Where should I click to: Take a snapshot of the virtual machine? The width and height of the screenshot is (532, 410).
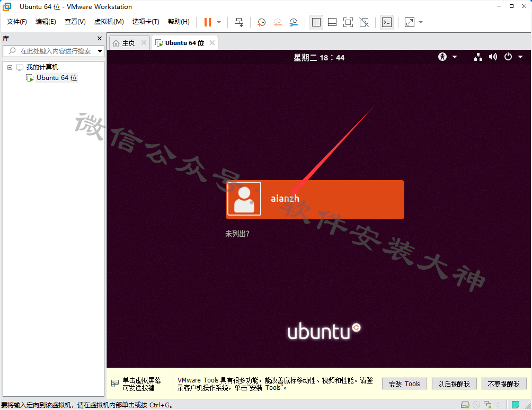pos(261,22)
